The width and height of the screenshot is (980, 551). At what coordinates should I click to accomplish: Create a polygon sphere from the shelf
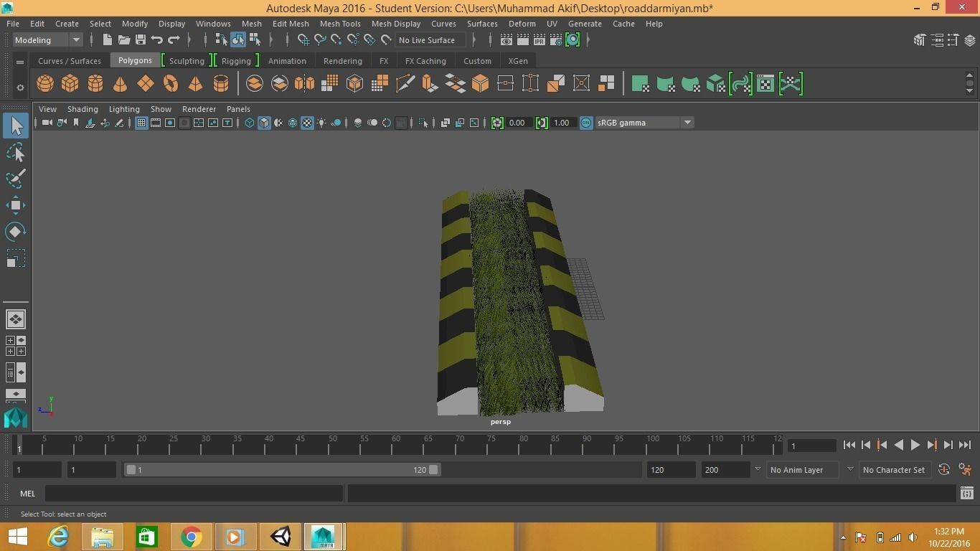45,84
